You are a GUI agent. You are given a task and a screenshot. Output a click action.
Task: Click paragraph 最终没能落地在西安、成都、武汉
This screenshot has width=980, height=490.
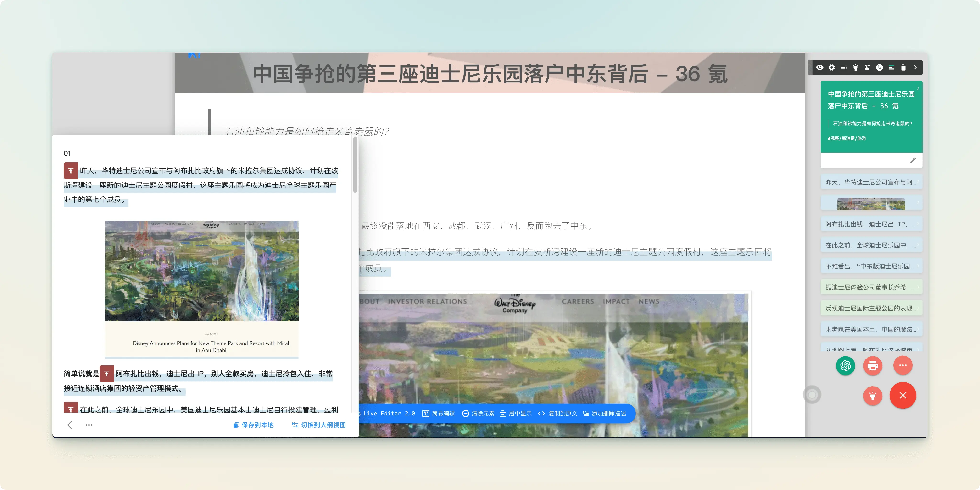click(x=478, y=226)
